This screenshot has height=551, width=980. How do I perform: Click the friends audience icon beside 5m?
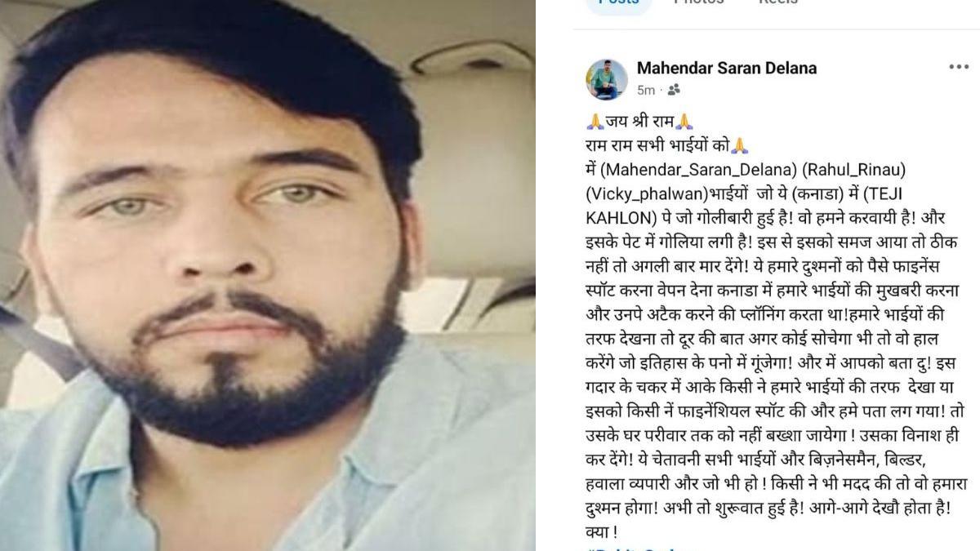tap(674, 90)
